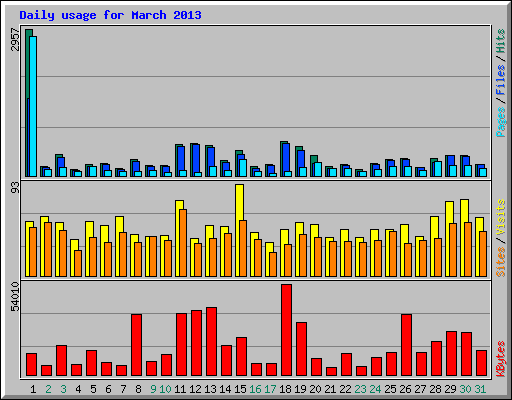Viewport: 512px width, 400px height.
Task: Click the day 8 axis label
Action: [138, 389]
